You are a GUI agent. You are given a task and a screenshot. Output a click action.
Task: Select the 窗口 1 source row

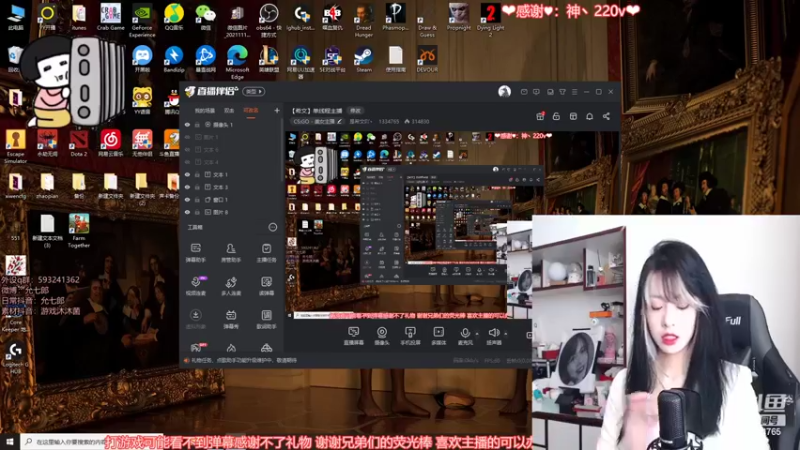tap(231, 199)
